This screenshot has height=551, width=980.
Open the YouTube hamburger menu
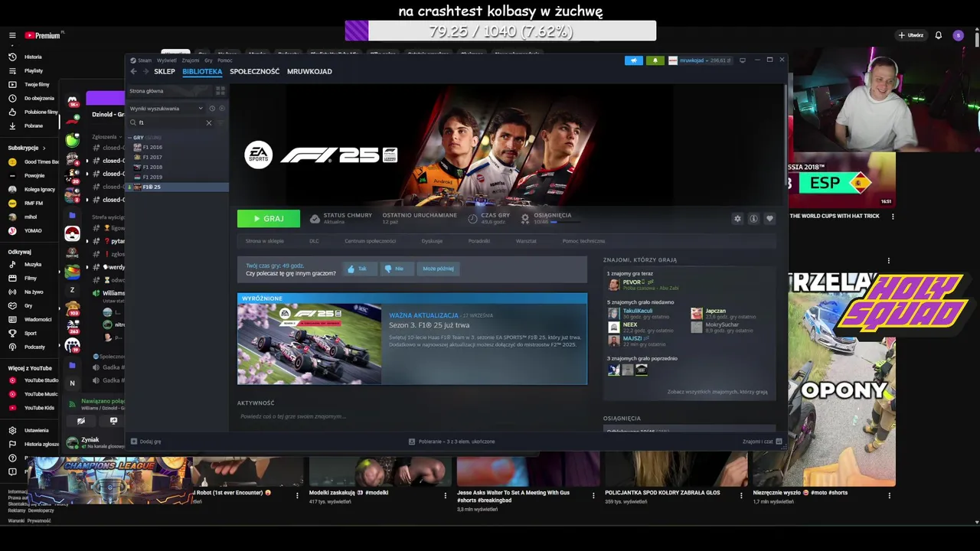pos(12,35)
